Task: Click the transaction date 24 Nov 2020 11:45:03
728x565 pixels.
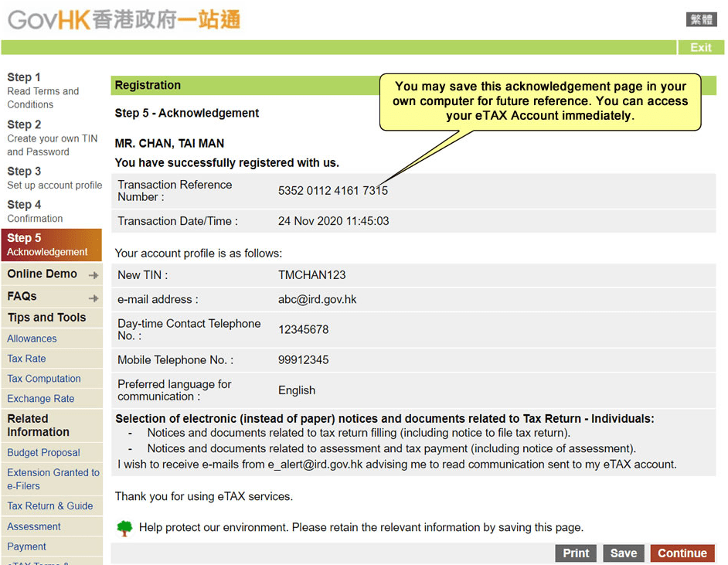Action: point(333,221)
